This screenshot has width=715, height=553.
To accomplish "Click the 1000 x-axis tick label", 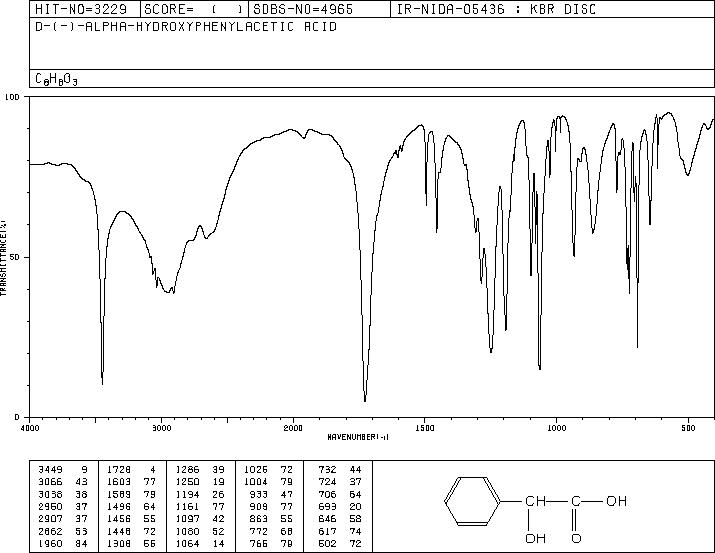I will click(556, 428).
